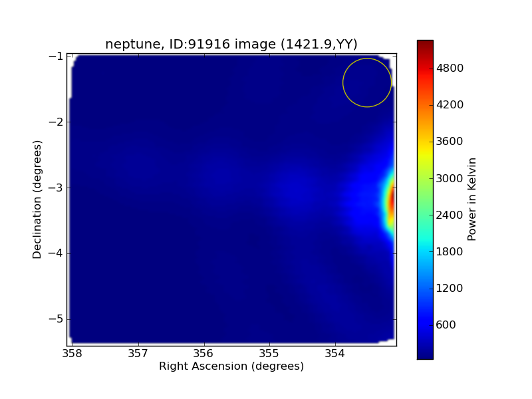Click the colorbar value '600'
532x399 pixels.
pos(446,325)
